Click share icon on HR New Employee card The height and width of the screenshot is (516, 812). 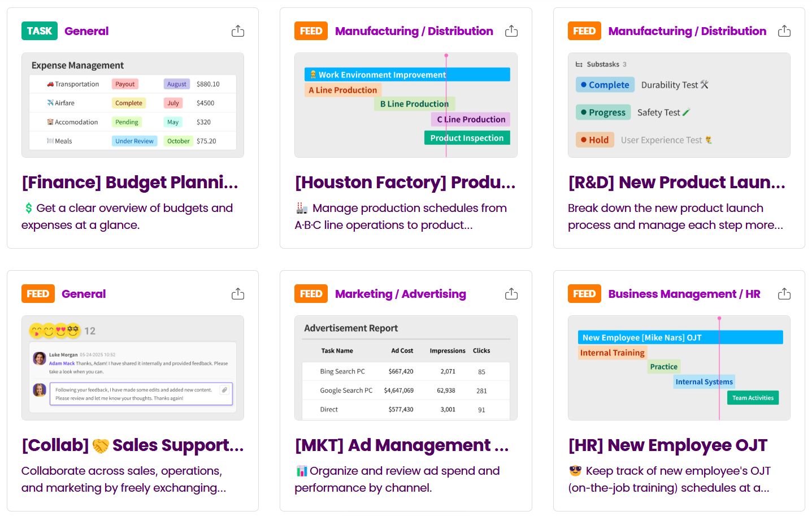784,294
